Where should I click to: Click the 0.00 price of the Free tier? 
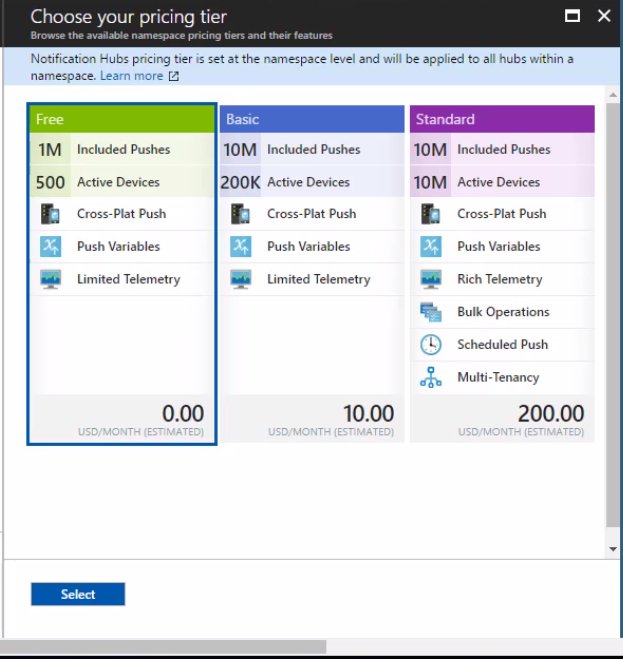[183, 414]
